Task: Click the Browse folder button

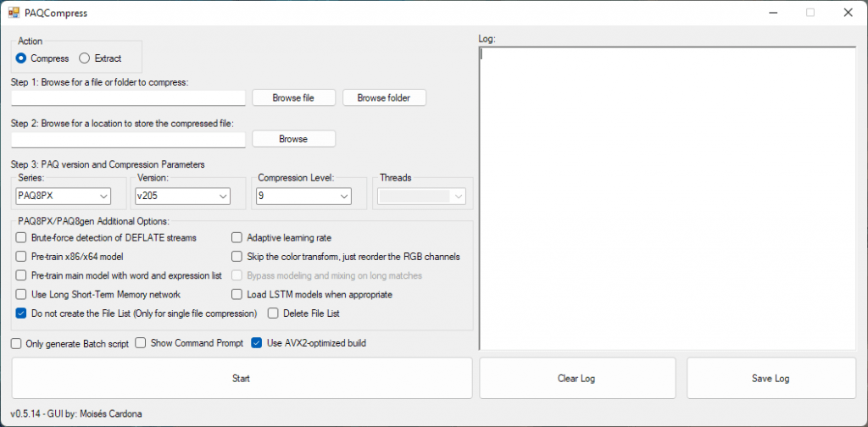Action: coord(384,98)
